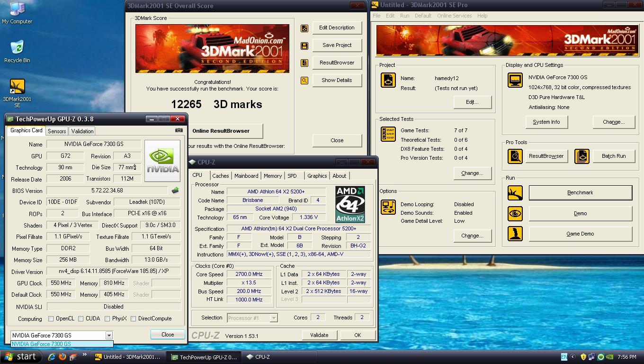Image resolution: width=644 pixels, height=364 pixels.
Task: Open Internet Explorer from Quick Launch
Action: click(51, 357)
